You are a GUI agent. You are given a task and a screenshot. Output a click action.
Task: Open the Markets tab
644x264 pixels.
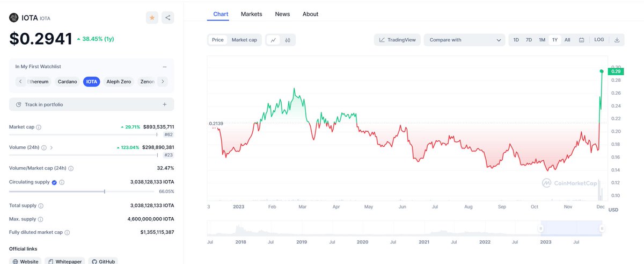252,14
